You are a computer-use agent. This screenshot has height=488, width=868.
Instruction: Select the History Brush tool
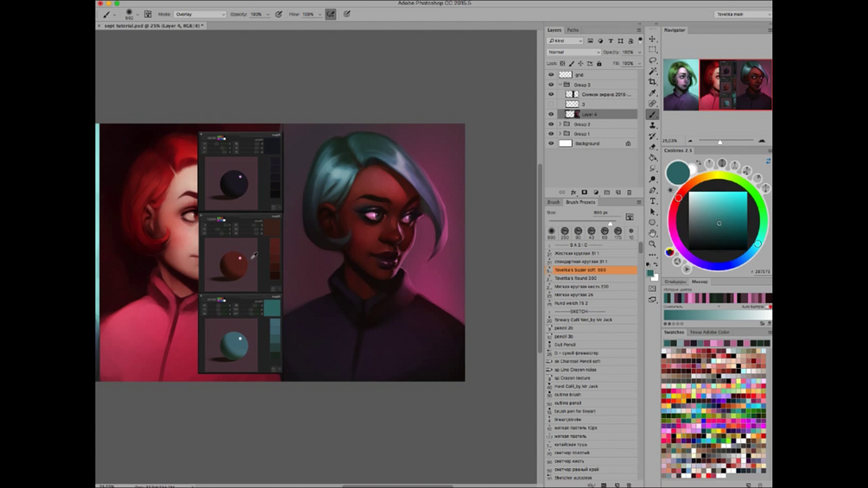click(x=653, y=136)
